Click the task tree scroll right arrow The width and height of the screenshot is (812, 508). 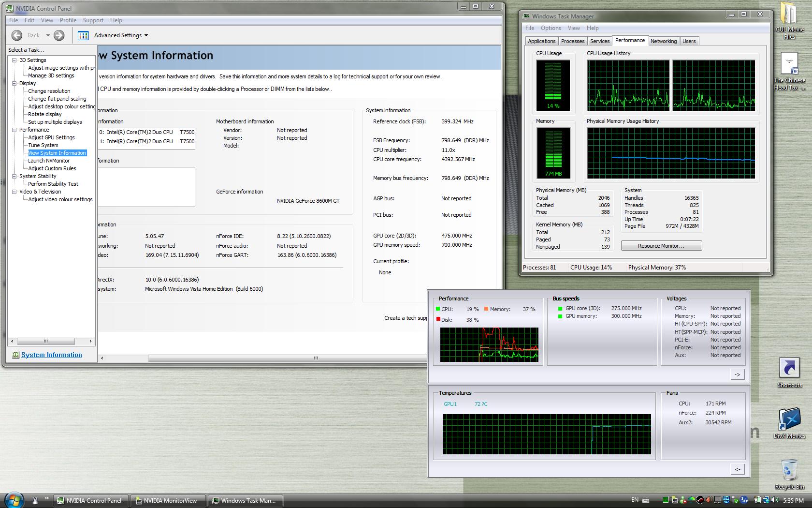(x=90, y=341)
